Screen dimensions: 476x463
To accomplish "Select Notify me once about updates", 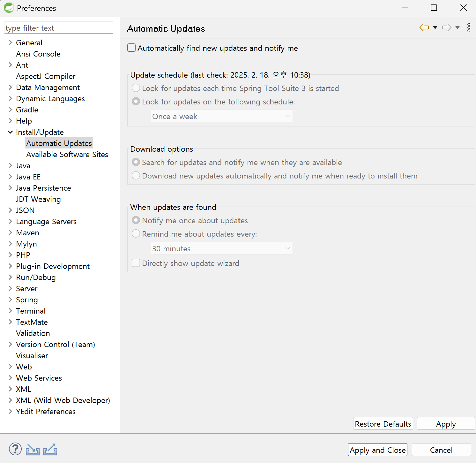I will tap(136, 220).
